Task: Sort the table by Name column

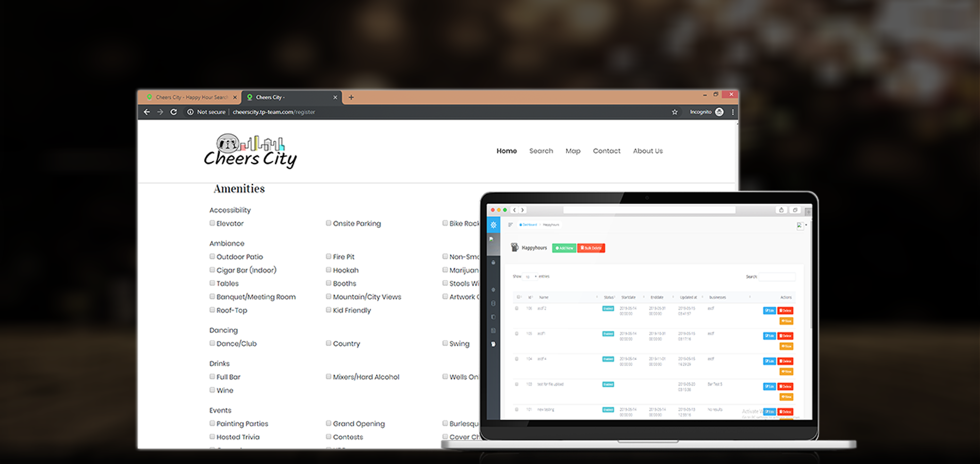Action: pyautogui.click(x=544, y=297)
